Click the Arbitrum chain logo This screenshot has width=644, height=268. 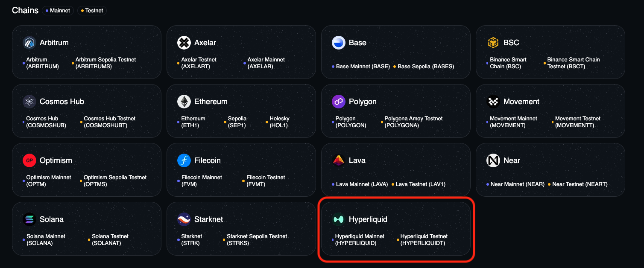coord(28,42)
